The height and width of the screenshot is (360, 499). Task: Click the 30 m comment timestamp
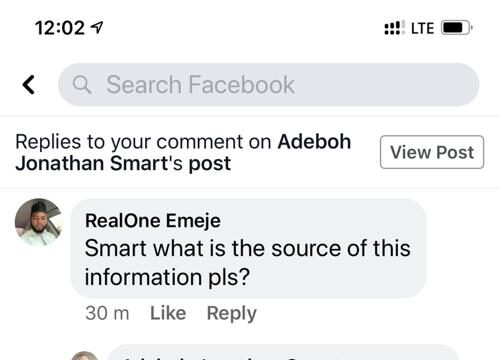pyautogui.click(x=107, y=313)
